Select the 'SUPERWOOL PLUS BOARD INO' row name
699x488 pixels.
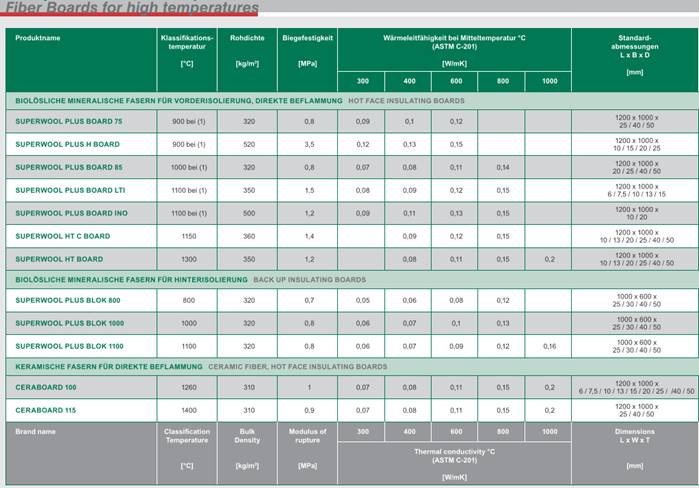[x=71, y=213]
